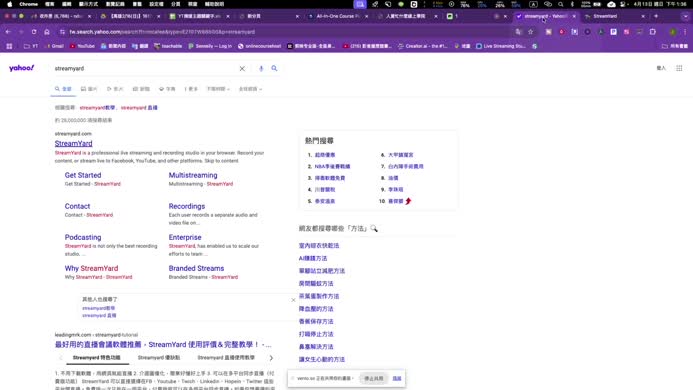The width and height of the screenshot is (693, 390).
Task: Click the magnifier beside the 方法 heading
Action: point(374,229)
